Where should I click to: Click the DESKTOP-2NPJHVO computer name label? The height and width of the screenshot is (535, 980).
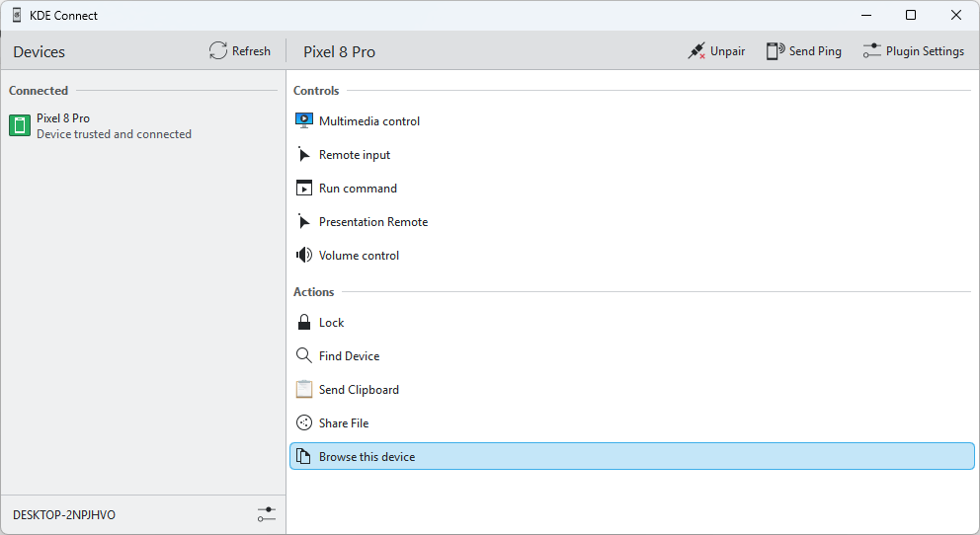(64, 515)
